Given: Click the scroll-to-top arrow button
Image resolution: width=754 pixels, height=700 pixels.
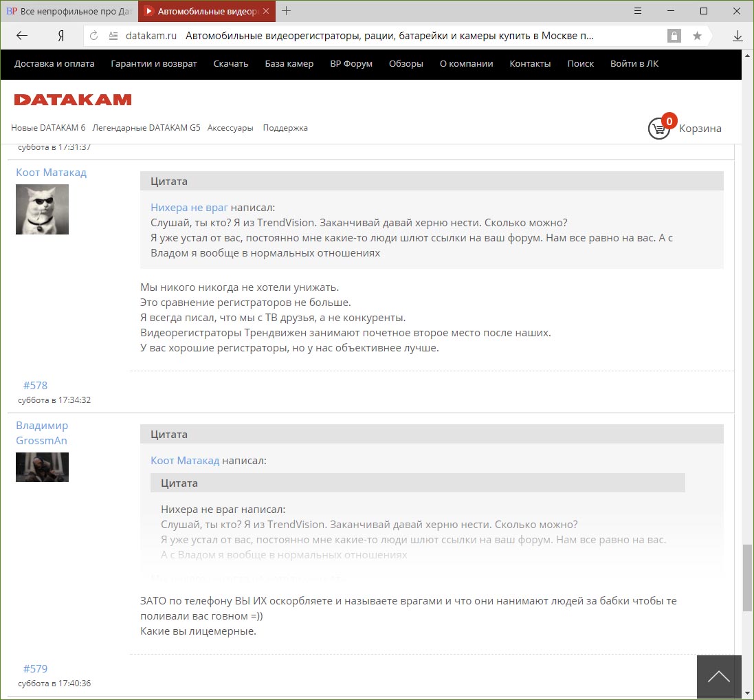Looking at the screenshot, I should [718, 677].
